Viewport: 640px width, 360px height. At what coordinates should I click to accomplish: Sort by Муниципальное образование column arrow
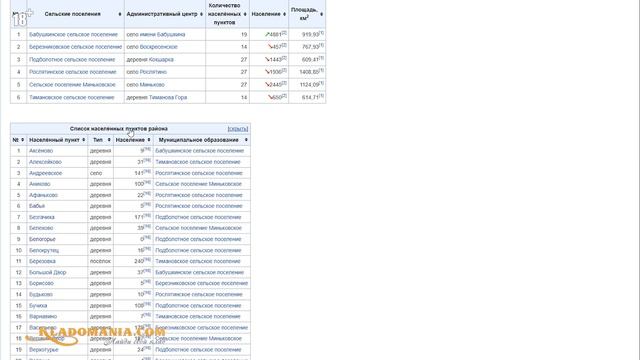click(246, 140)
